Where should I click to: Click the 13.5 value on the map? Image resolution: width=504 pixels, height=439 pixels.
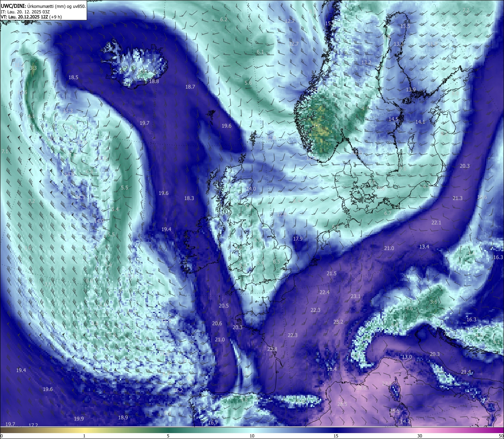click(x=405, y=26)
